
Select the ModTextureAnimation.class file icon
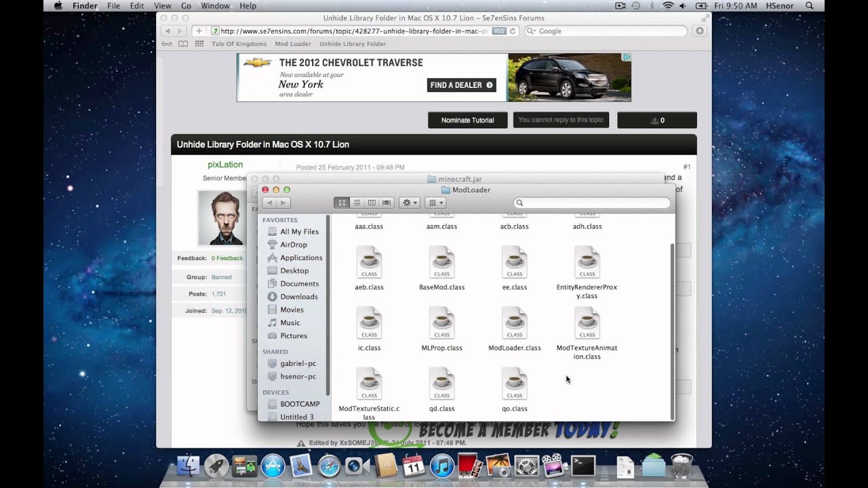[587, 323]
